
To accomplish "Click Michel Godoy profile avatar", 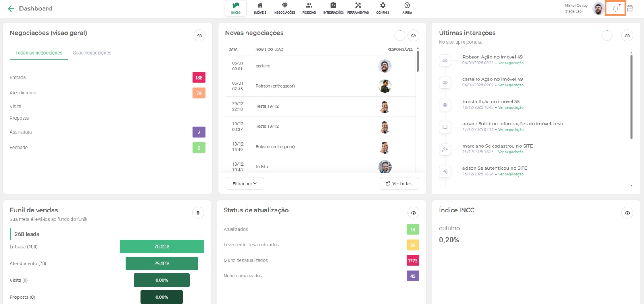I will click(x=599, y=8).
